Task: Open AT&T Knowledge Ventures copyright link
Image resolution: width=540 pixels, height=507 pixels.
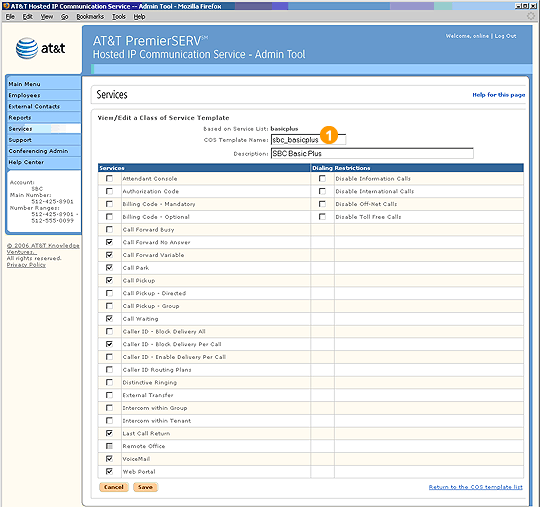Action: point(43,249)
